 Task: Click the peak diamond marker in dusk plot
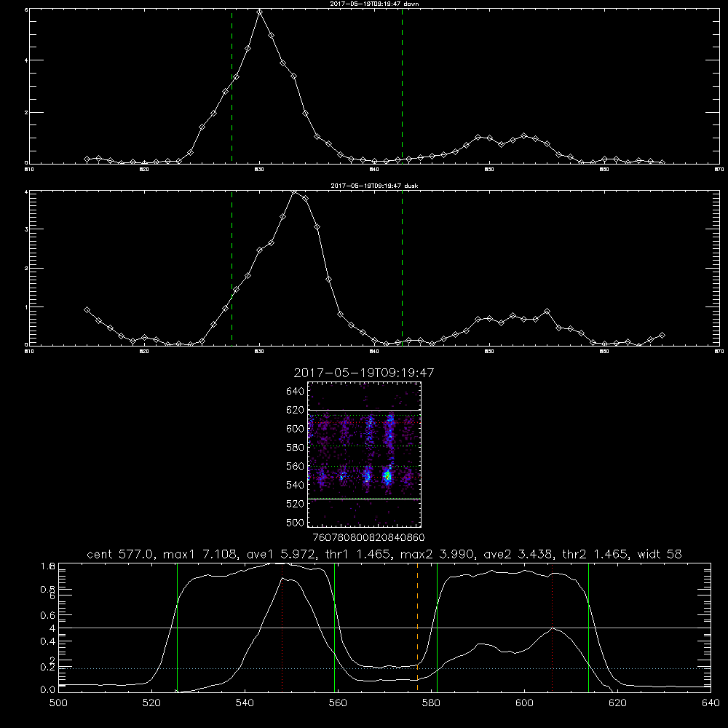(x=294, y=191)
